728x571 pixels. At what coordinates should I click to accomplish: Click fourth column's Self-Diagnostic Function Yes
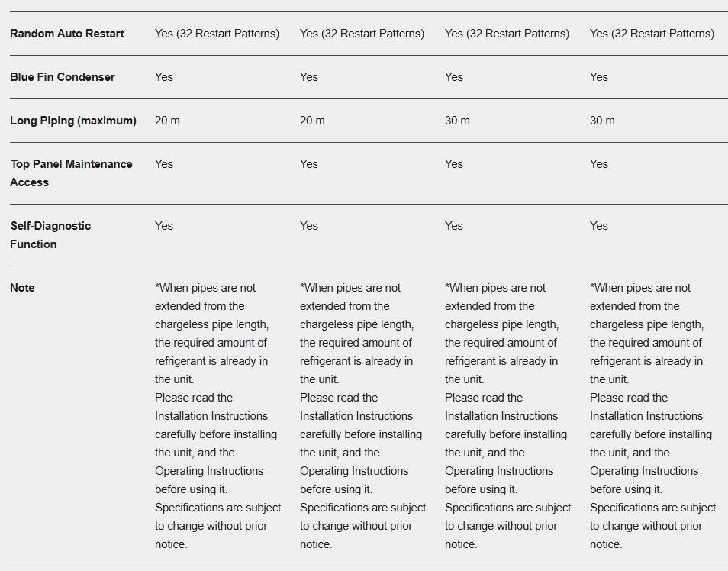598,226
